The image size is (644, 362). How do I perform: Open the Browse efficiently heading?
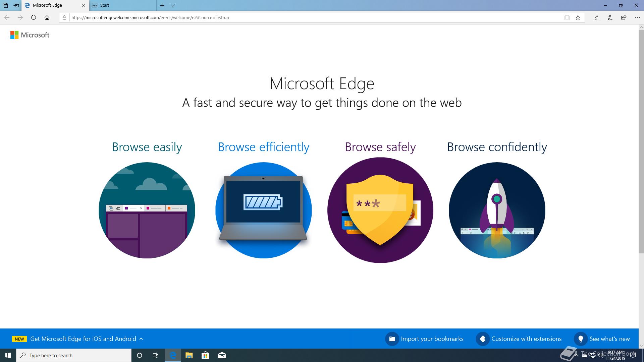coord(264,147)
